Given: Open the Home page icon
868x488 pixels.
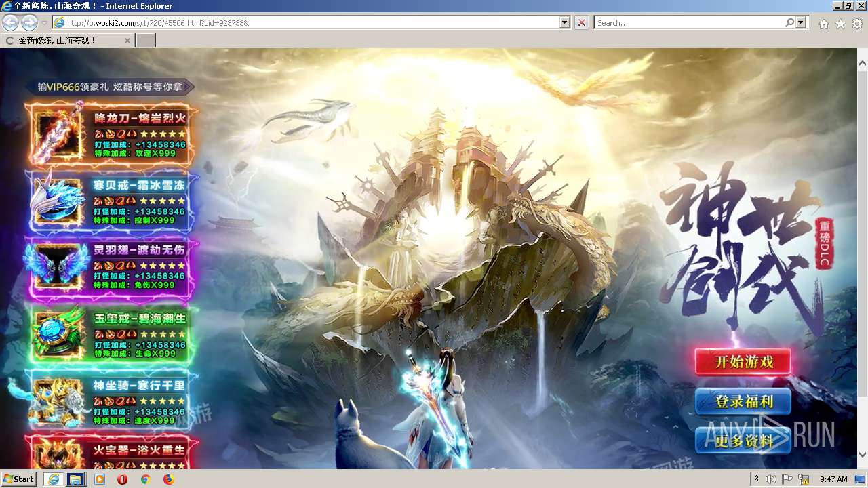Looking at the screenshot, I should pos(823,24).
